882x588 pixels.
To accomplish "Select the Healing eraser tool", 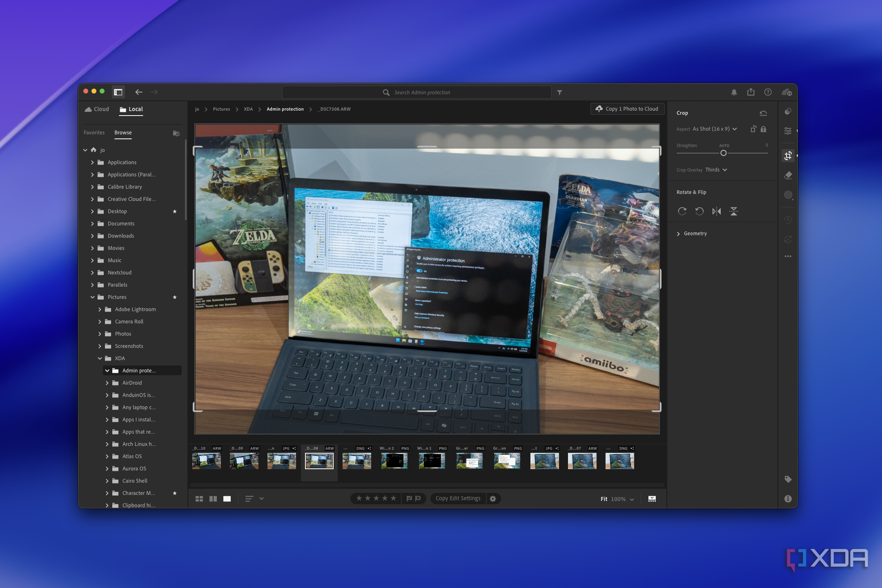I will click(x=788, y=175).
